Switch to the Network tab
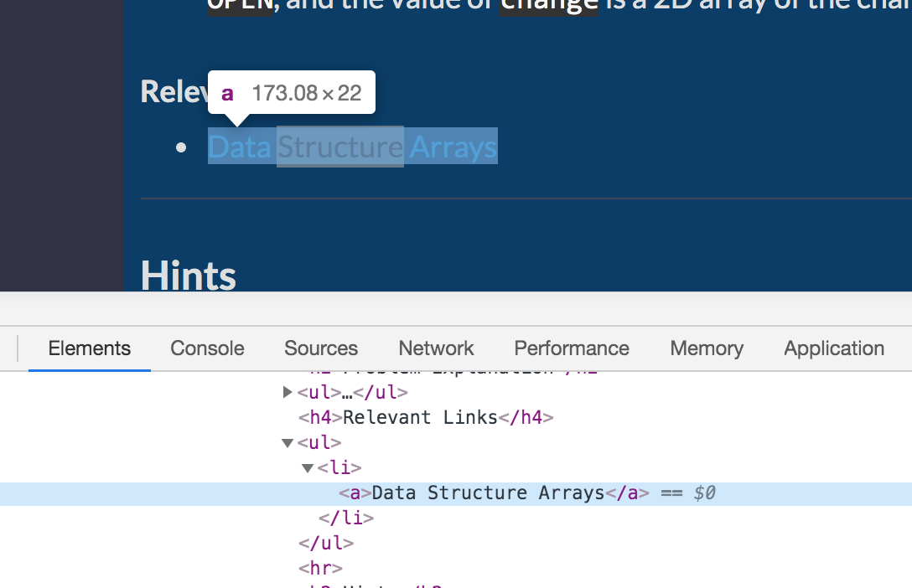The image size is (912, 588). pyautogui.click(x=436, y=348)
